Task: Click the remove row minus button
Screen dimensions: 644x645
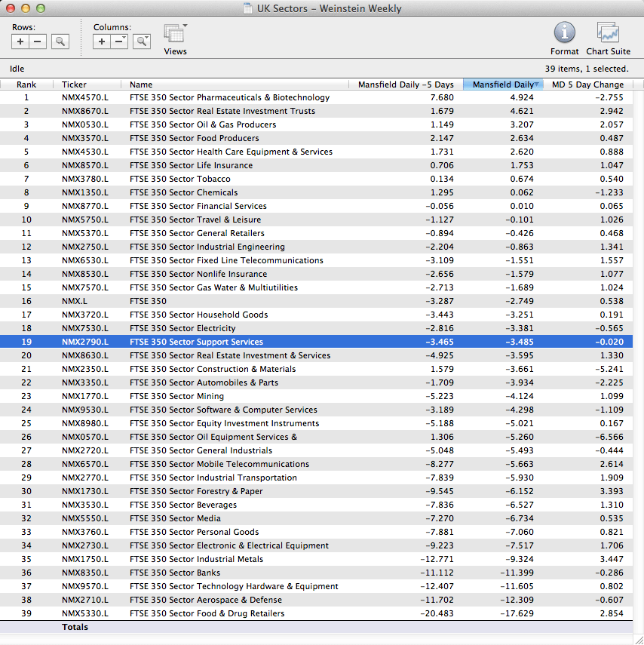Action: pos(37,41)
